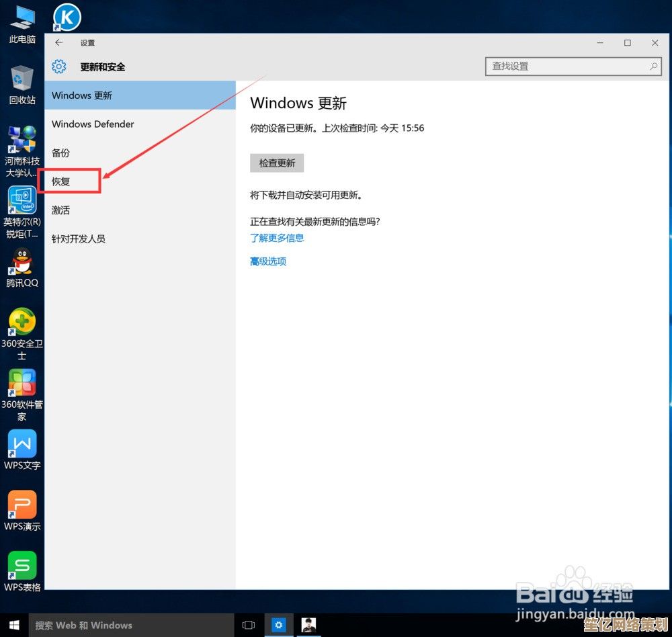Image resolution: width=672 pixels, height=637 pixels.
Task: Open the 针对开发人员 section
Action: point(140,239)
